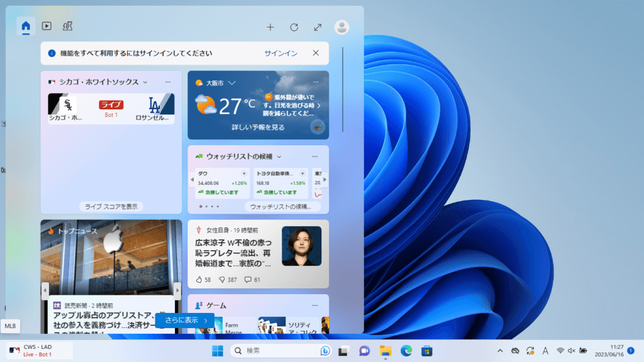Viewport: 644px width, 362px height.
Task: Click the widgets panel vertical scrollbar
Action: tap(343, 88)
